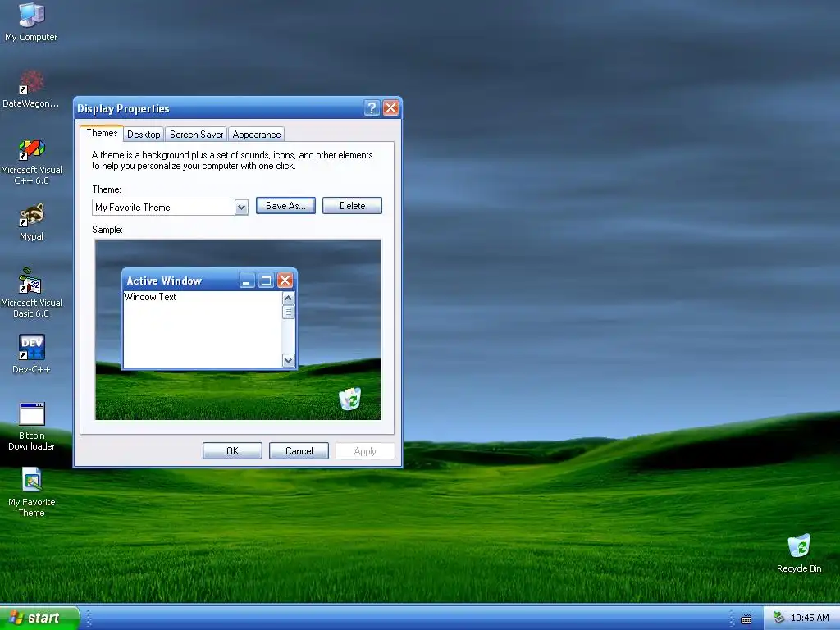The width and height of the screenshot is (840, 630).
Task: Close the Display Properties dialog
Action: [x=391, y=108]
